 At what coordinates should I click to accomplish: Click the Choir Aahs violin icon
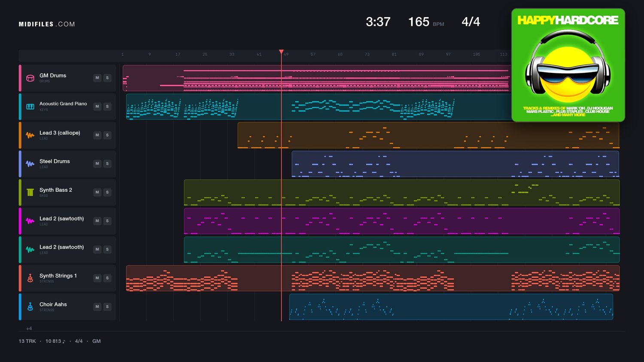coord(30,307)
